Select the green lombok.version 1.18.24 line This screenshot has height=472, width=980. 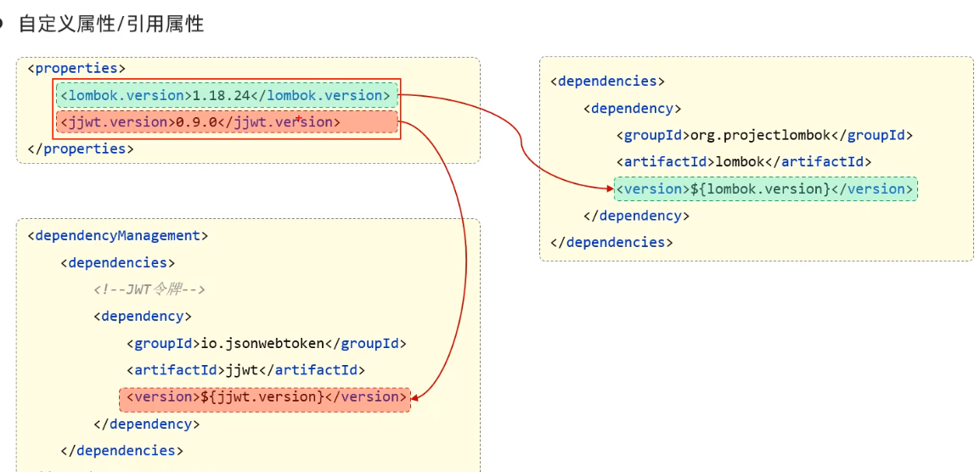click(x=226, y=95)
